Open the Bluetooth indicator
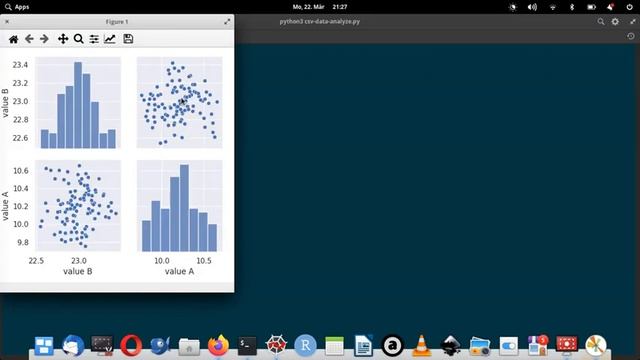640x360 pixels. pos(572,7)
